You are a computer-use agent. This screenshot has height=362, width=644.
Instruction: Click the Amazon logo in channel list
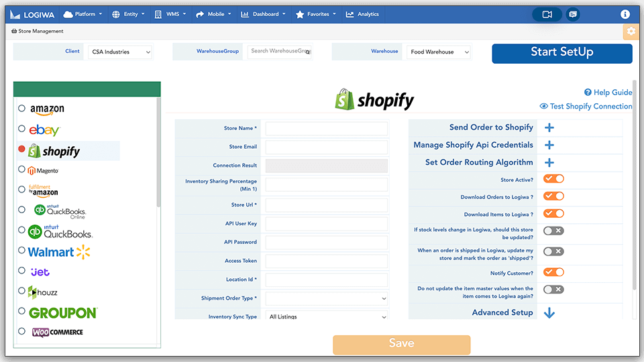(x=47, y=109)
